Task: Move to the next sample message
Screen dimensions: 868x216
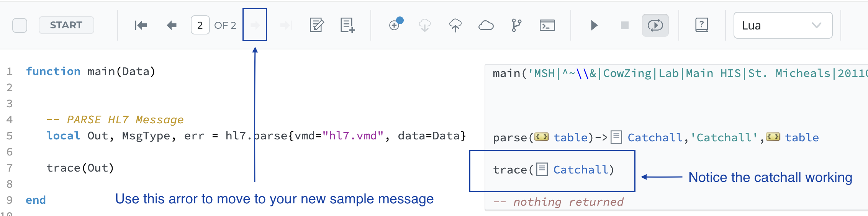Action: tap(255, 25)
